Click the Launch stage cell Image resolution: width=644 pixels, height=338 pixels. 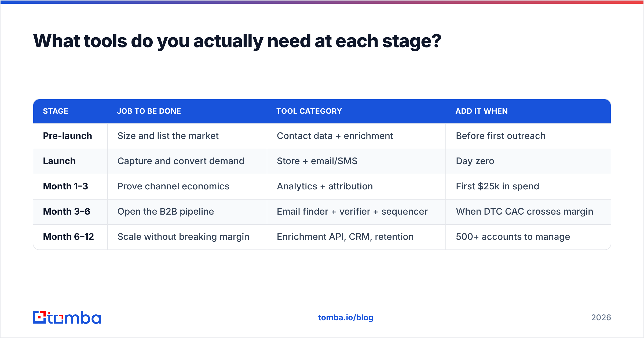70,161
